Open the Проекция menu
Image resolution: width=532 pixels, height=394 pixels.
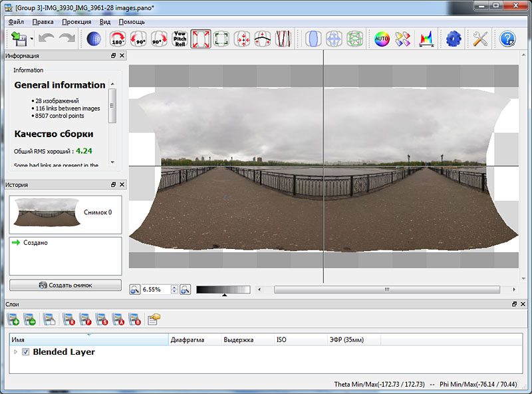76,22
